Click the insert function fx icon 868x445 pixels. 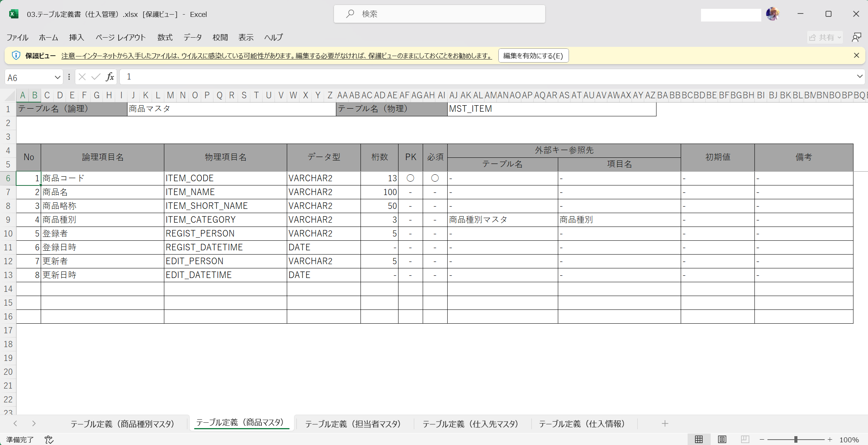coord(110,77)
